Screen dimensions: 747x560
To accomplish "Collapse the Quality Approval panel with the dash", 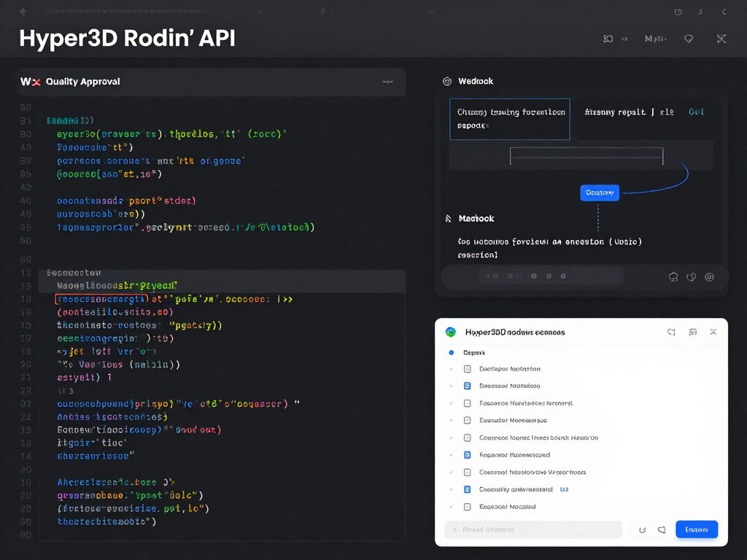I will [388, 82].
